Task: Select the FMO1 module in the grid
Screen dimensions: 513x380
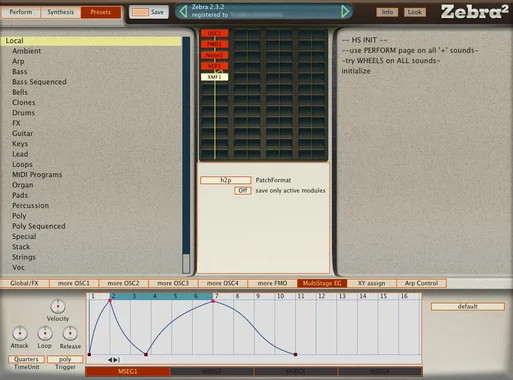Action: click(x=214, y=44)
